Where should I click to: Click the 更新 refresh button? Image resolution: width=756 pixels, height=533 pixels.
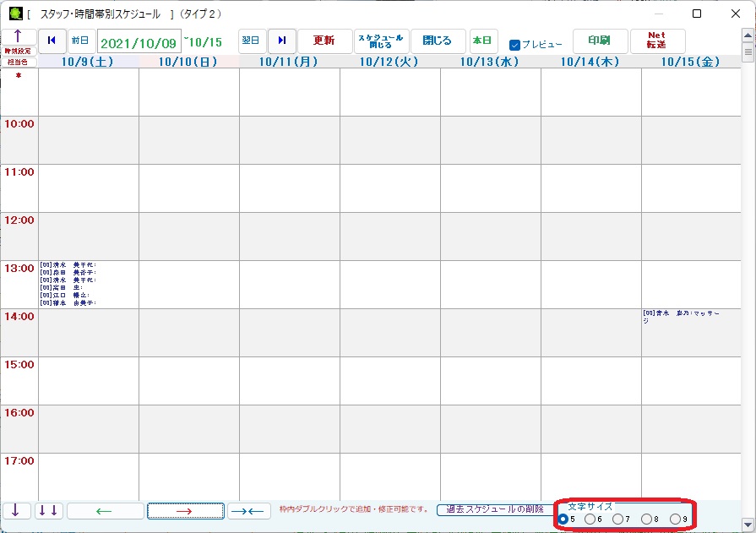[x=325, y=41]
